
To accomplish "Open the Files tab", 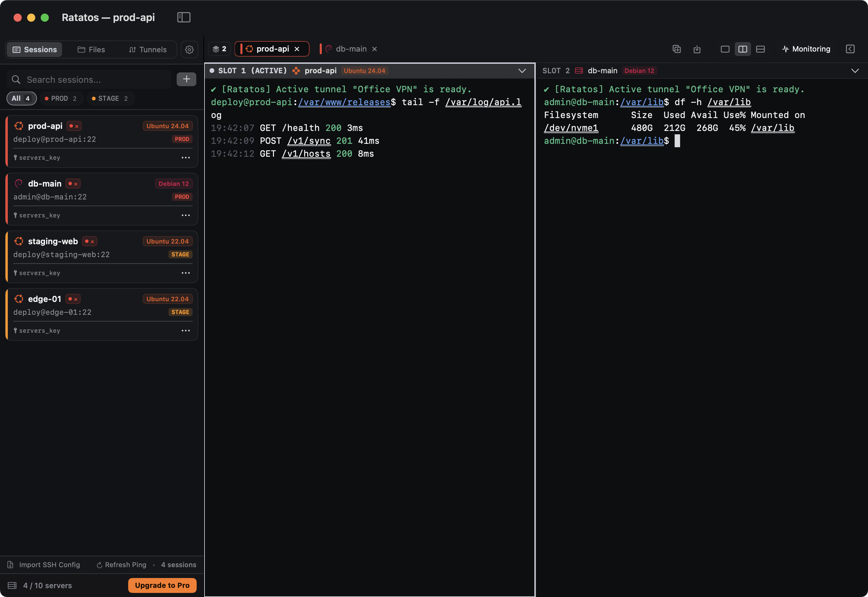I will tap(91, 50).
